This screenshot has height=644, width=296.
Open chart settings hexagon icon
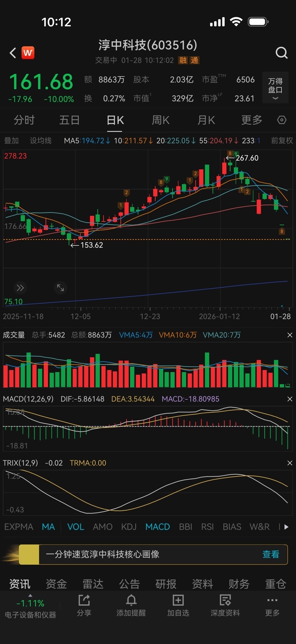(x=282, y=120)
